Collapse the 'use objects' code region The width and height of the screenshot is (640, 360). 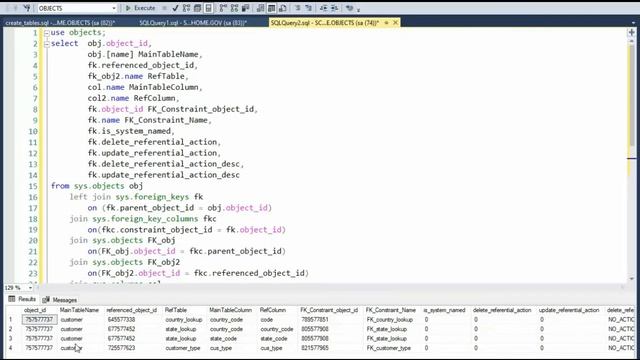pos(47,33)
